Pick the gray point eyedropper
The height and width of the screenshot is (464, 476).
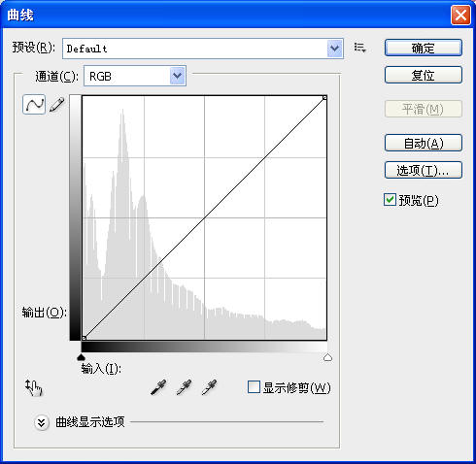pyautogui.click(x=184, y=387)
